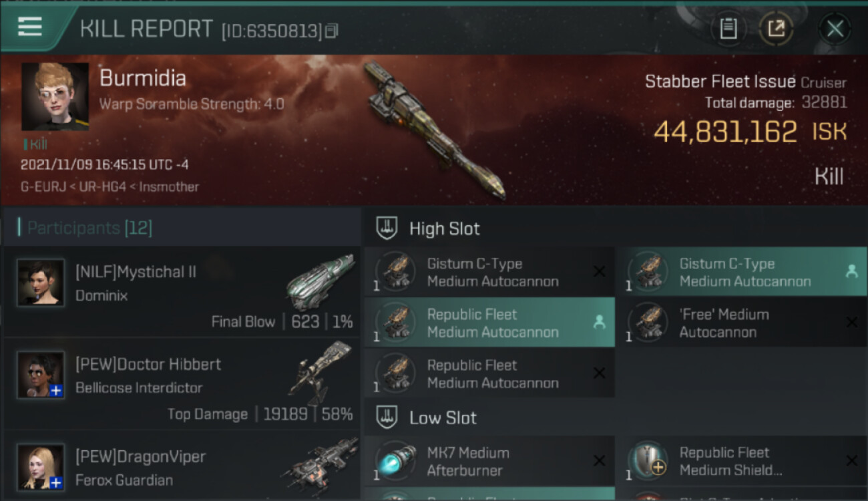Image resolution: width=868 pixels, height=501 pixels.
Task: View Burmidia's character portrait
Action: point(55,97)
